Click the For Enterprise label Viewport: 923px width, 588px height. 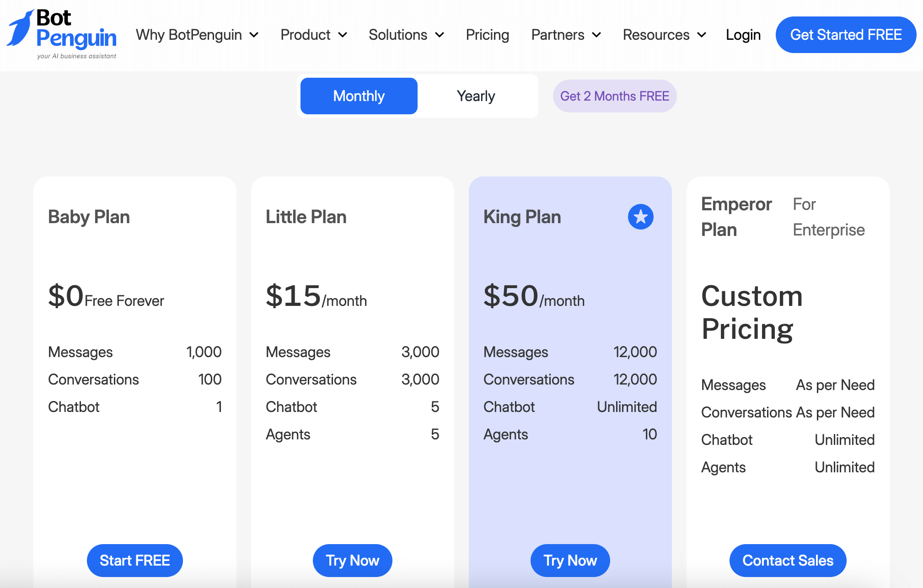tap(829, 217)
